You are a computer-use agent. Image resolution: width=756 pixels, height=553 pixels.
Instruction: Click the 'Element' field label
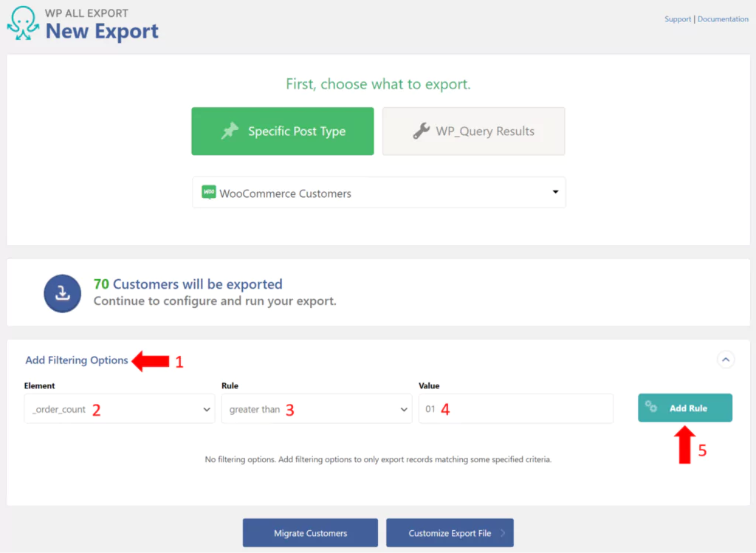(x=40, y=385)
